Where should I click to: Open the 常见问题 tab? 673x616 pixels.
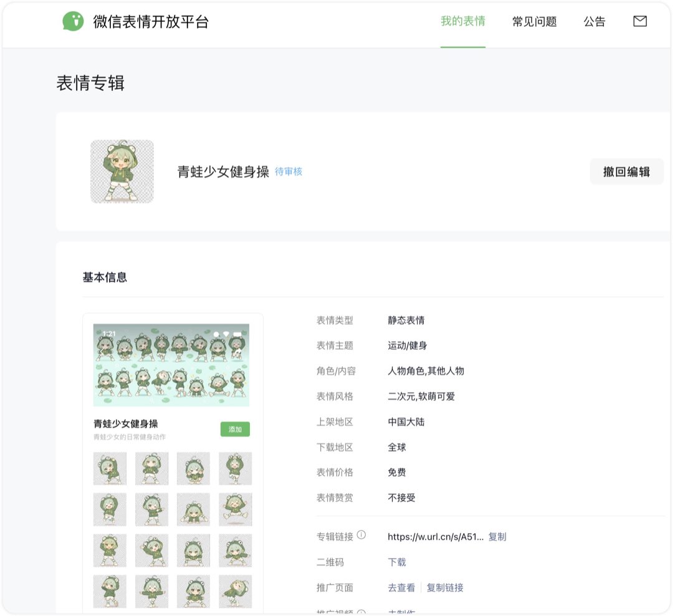[x=535, y=21]
